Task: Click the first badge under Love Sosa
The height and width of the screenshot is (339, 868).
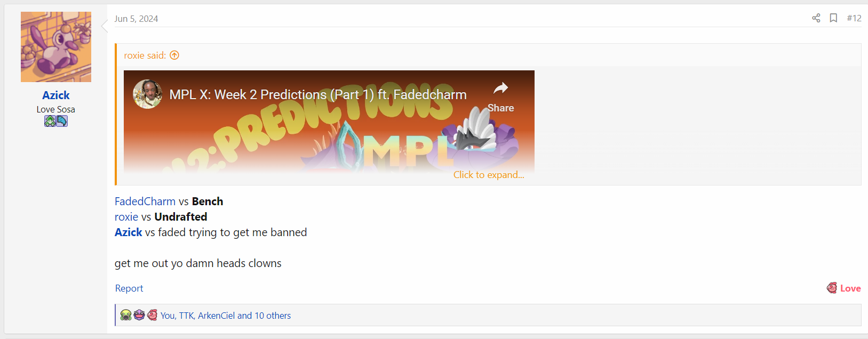Action: 50,121
